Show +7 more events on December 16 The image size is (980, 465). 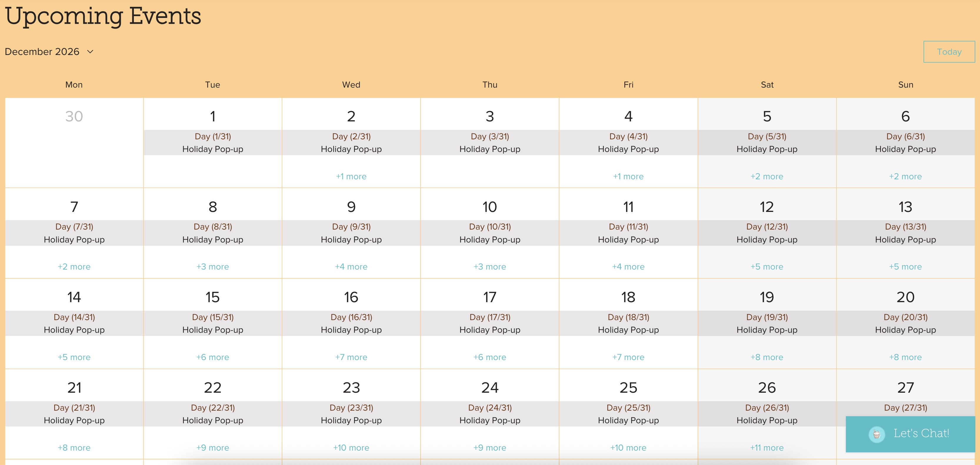pyautogui.click(x=351, y=357)
